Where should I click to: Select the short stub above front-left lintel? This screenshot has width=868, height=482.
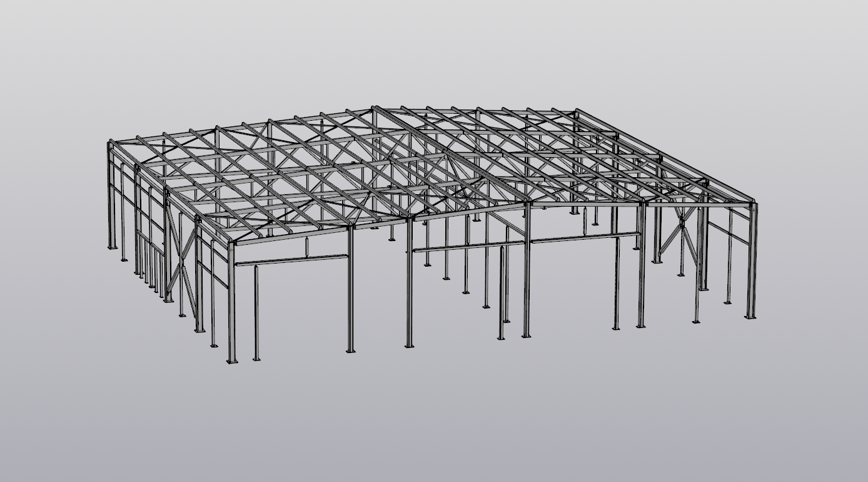click(307, 247)
